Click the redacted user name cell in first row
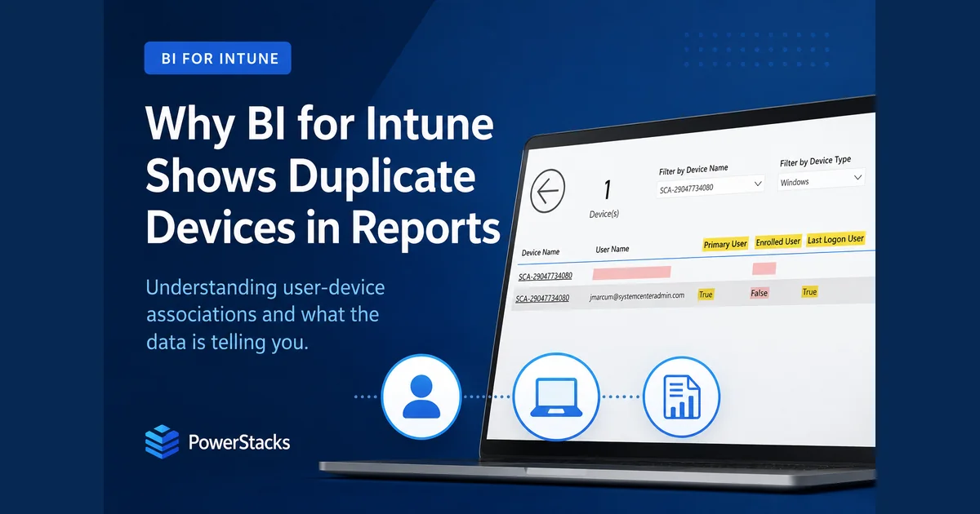The width and height of the screenshot is (980, 514). [632, 272]
